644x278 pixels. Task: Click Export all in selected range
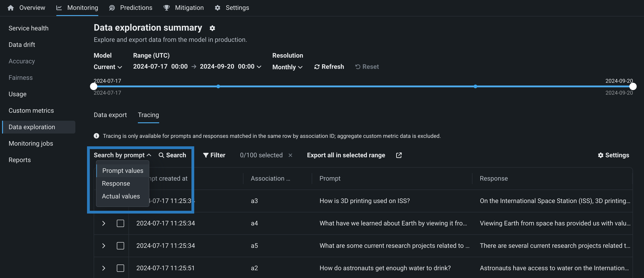pos(346,155)
